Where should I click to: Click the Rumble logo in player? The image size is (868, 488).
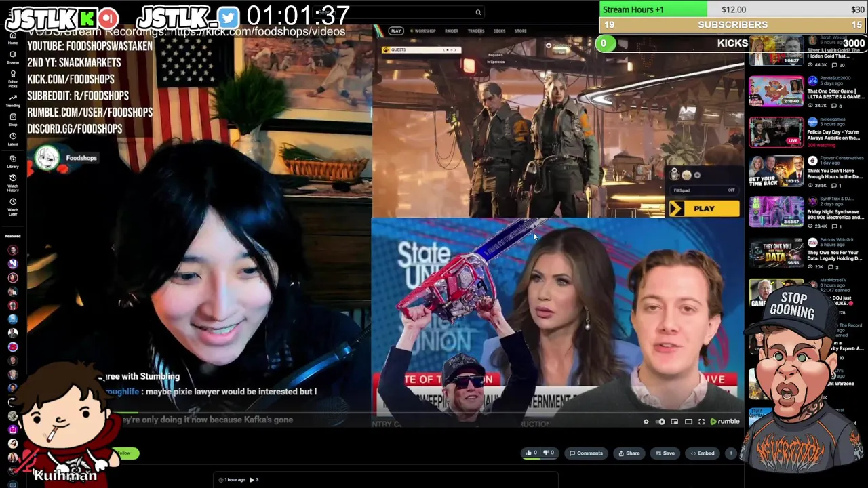click(725, 422)
